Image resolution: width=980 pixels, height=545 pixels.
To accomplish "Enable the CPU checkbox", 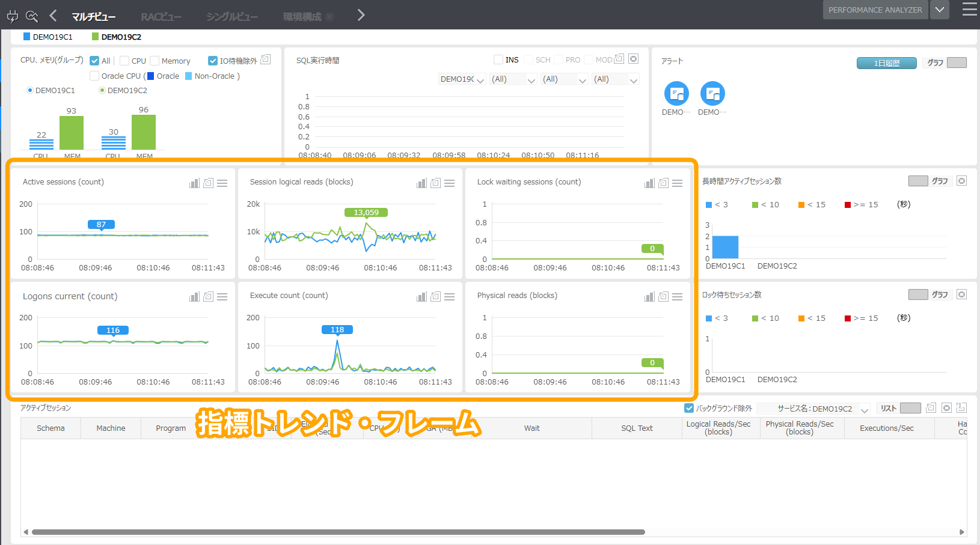I will pyautogui.click(x=124, y=61).
